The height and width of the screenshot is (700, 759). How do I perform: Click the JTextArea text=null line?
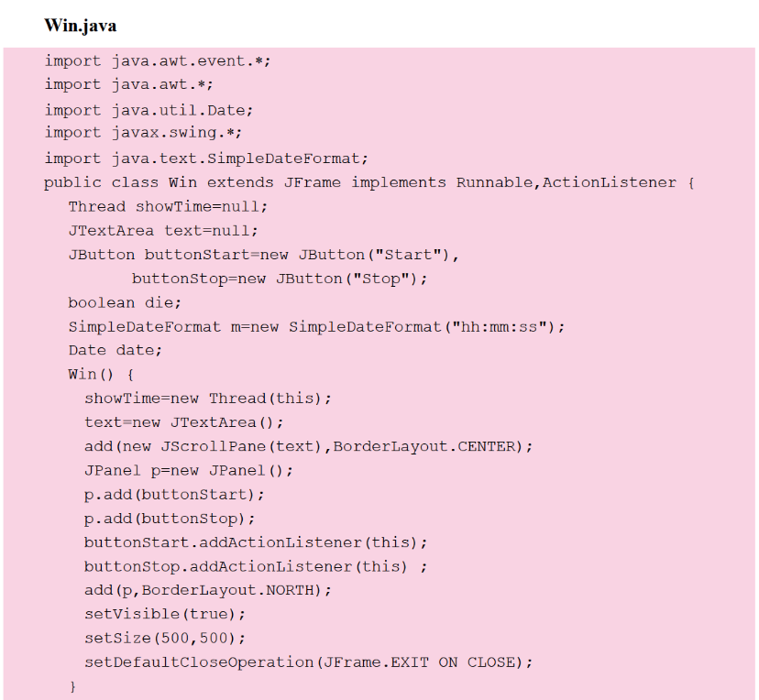coord(163,230)
